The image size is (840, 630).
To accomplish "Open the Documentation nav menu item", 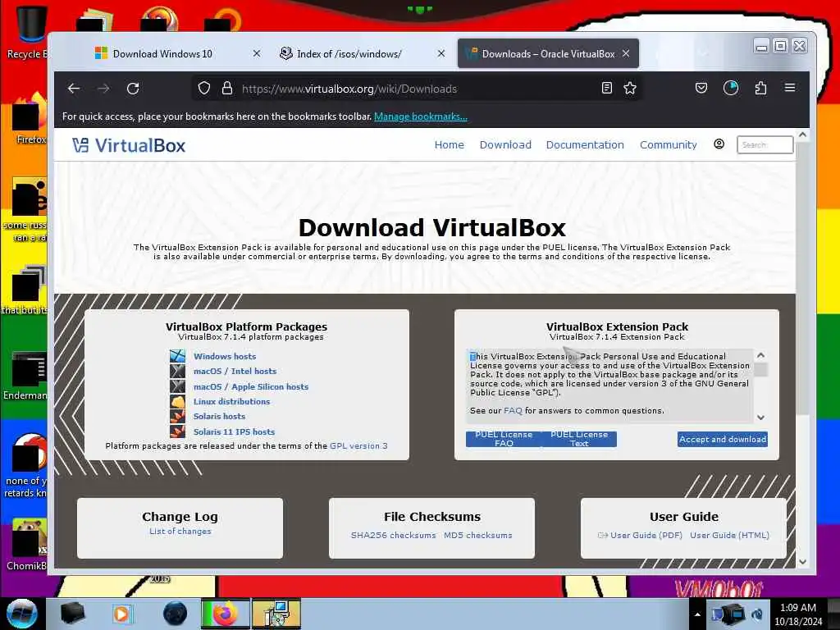I will tap(585, 144).
